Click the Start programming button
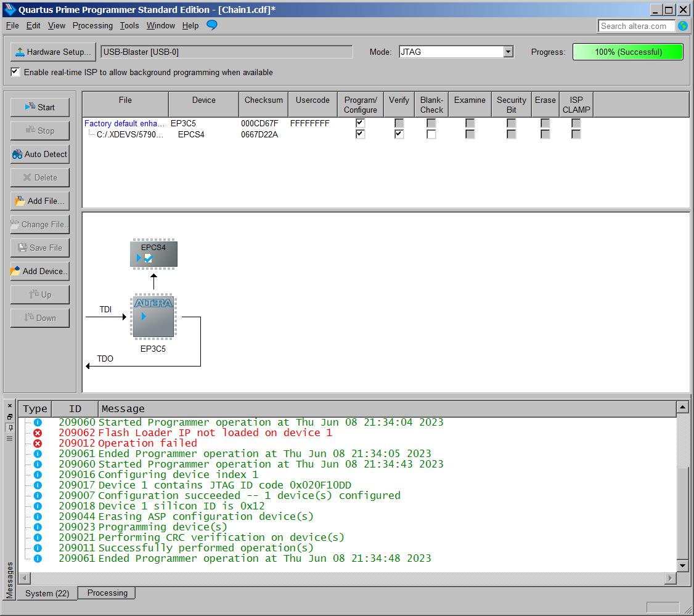 tap(40, 107)
